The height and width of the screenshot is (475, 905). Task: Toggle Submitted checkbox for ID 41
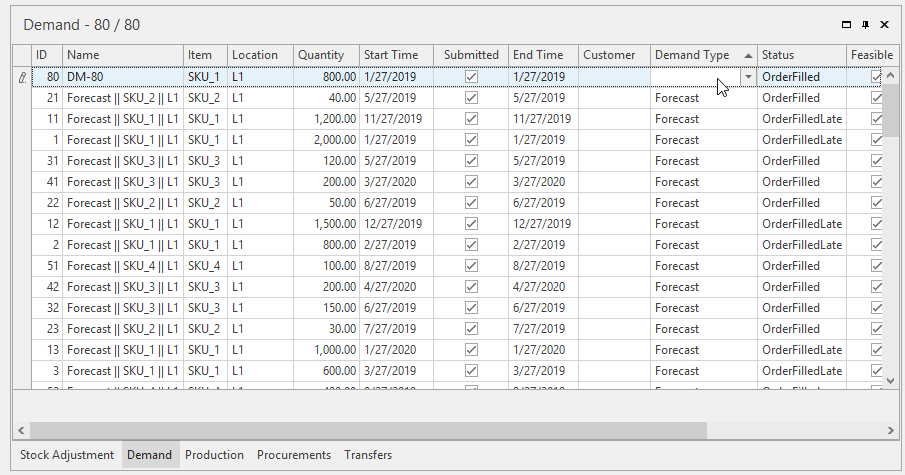(472, 182)
